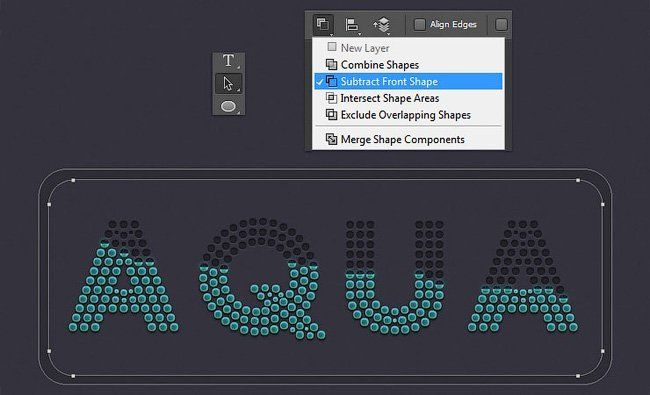The height and width of the screenshot is (395, 650).
Task: Open the Path Alignment options
Action: tap(352, 25)
